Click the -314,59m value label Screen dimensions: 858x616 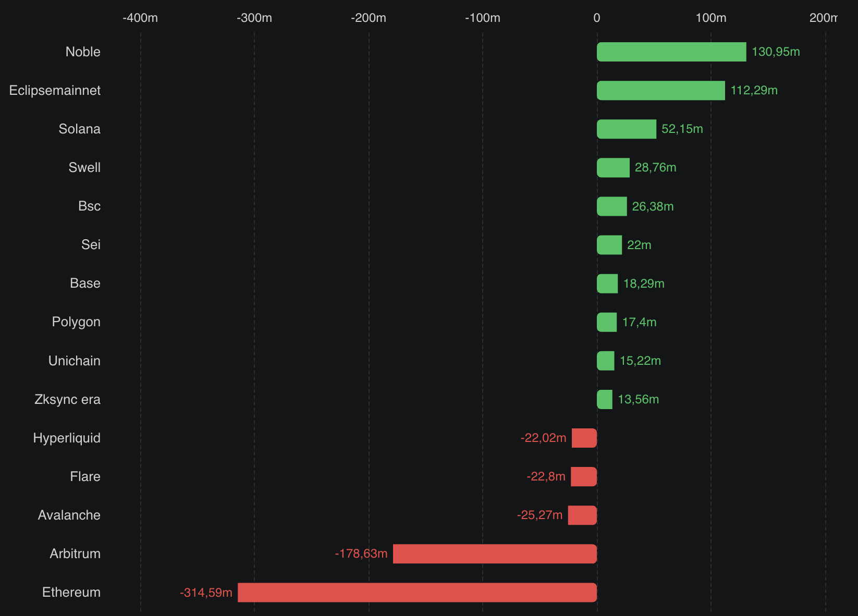(206, 593)
